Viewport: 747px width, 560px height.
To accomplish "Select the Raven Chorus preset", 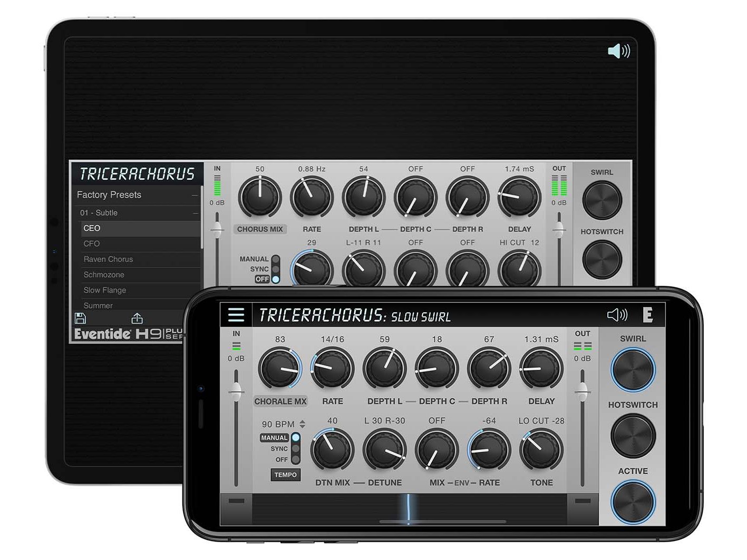I will (x=108, y=259).
